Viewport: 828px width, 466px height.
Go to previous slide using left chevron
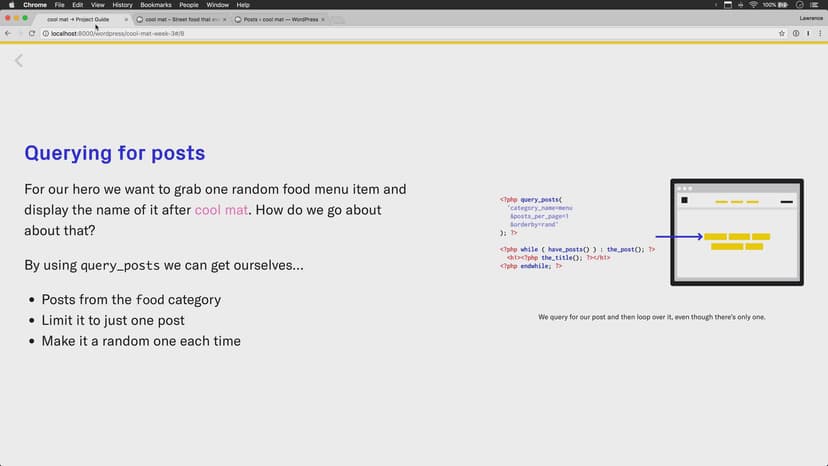pos(18,61)
